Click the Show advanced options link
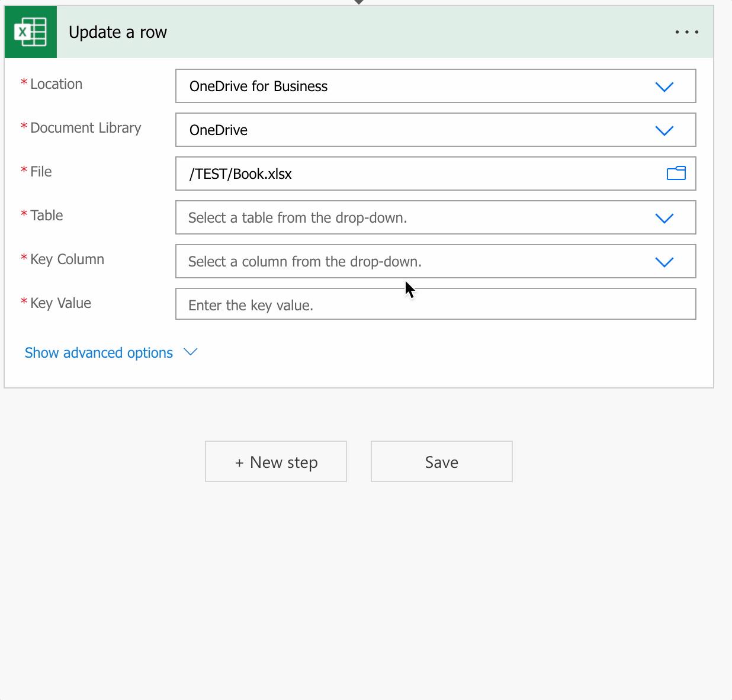The image size is (732, 700). [99, 353]
